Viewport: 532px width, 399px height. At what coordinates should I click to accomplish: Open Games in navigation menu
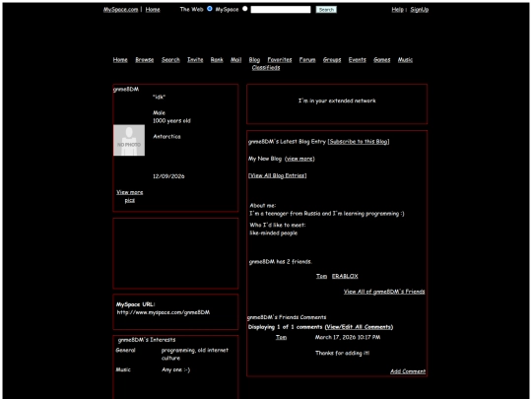(x=381, y=60)
